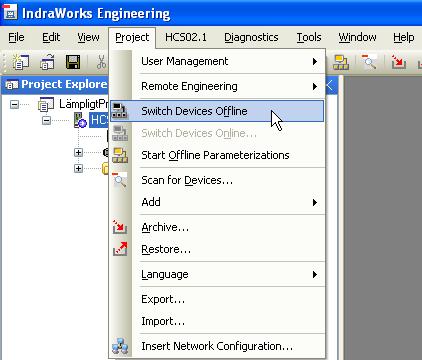Click the cut scissors toolbar icon
Image resolution: width=422 pixels, height=360 pixels.
[x=101, y=62]
